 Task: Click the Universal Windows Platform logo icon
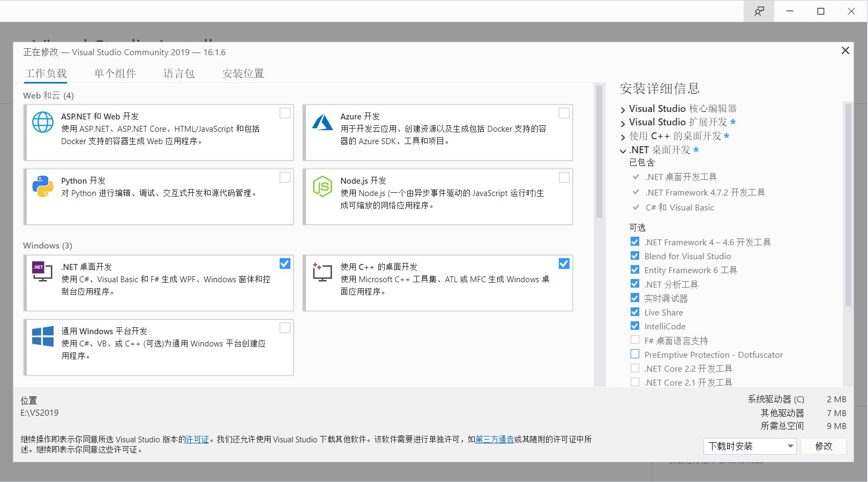[43, 336]
